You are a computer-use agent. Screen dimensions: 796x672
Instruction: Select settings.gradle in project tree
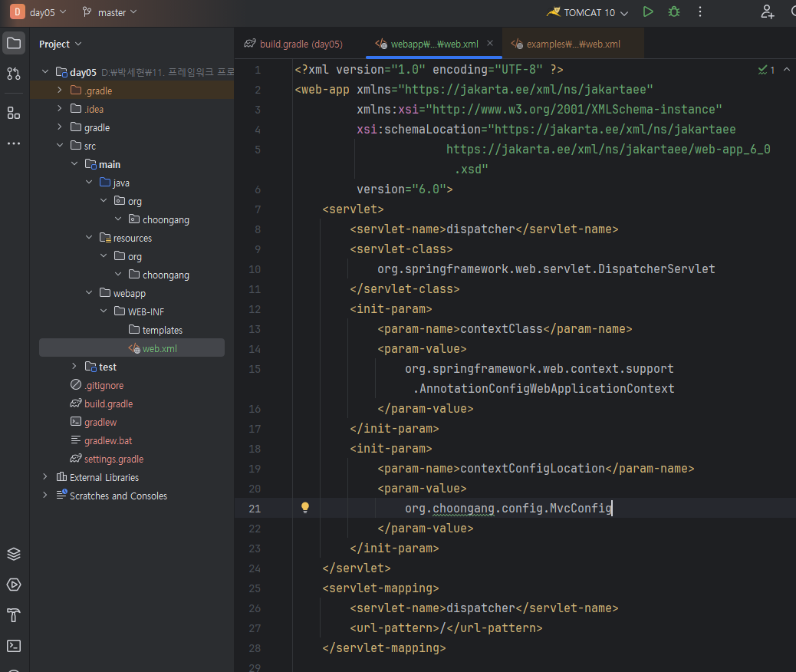(113, 459)
